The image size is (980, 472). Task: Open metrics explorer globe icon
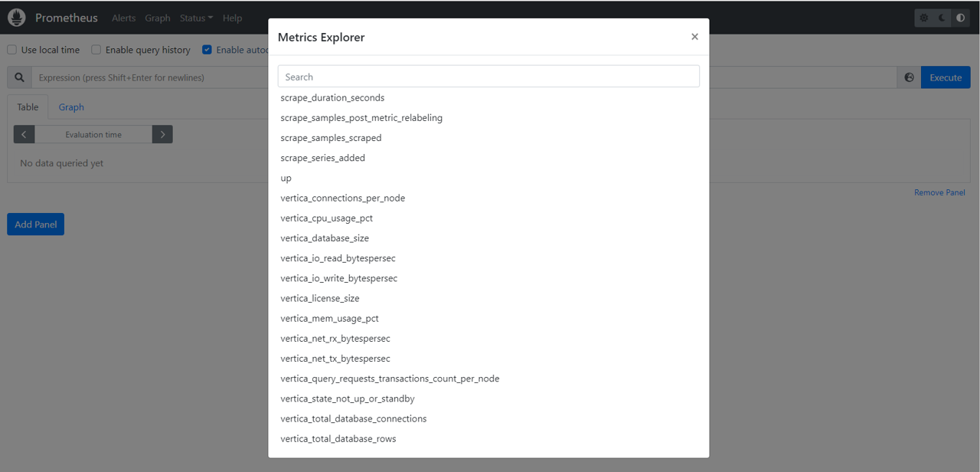tap(909, 77)
